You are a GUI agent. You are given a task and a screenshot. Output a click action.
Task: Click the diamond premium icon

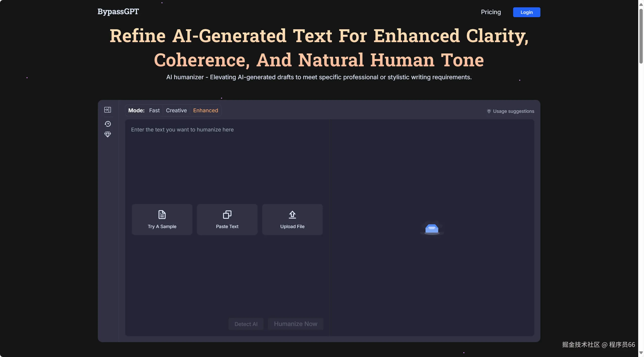point(108,134)
